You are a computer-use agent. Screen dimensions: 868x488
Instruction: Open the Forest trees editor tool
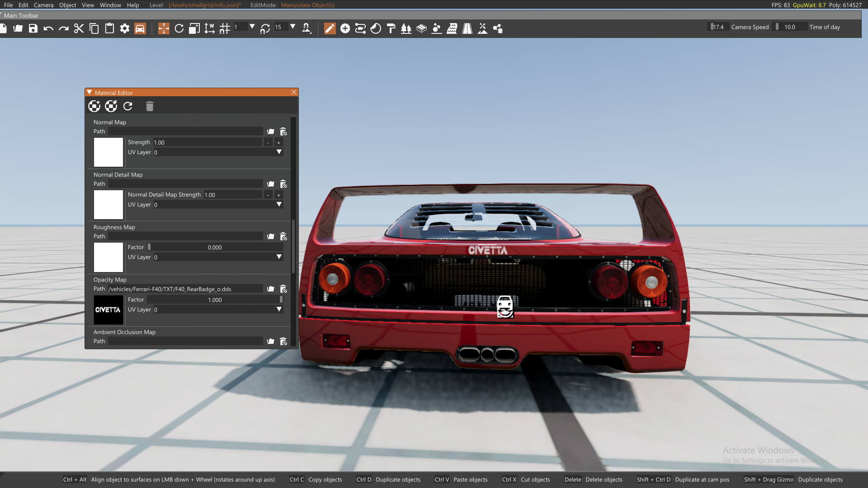(x=406, y=28)
